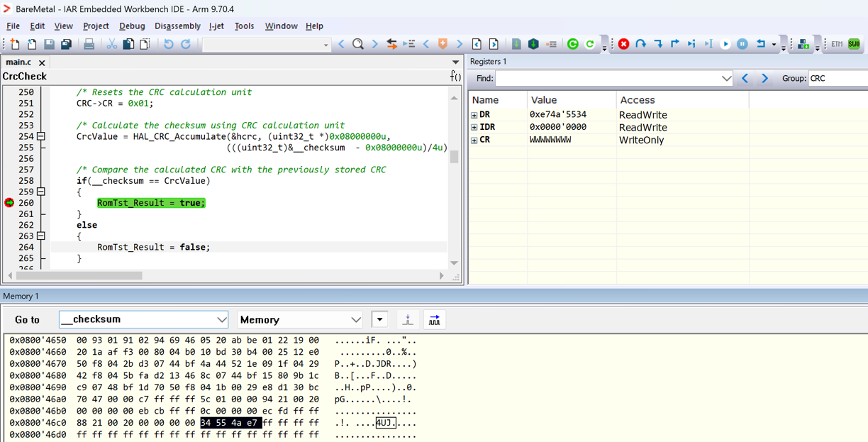This screenshot has height=442, width=868.
Task: Toggle breakpoint toolbar icon
Action: tap(551, 44)
